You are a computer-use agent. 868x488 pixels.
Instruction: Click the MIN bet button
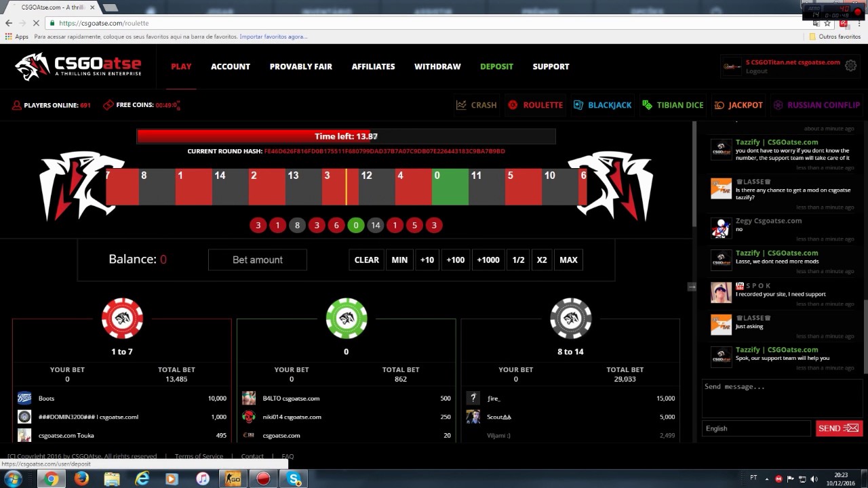[x=399, y=260]
